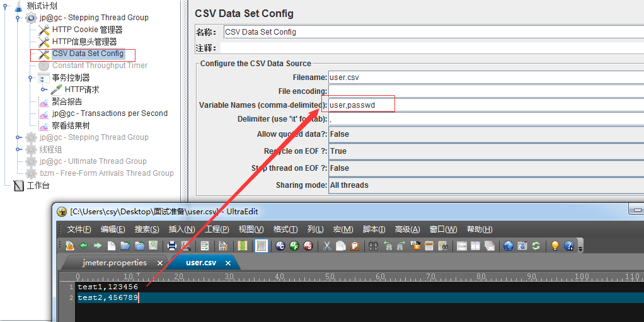Open the 视图(V) menu
This screenshot has width=644, height=322.
(x=251, y=229)
